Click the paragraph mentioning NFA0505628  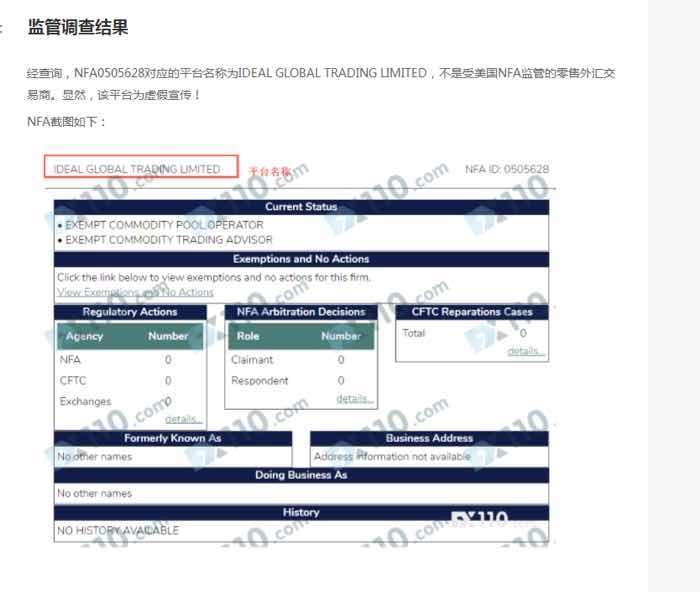tap(321, 84)
